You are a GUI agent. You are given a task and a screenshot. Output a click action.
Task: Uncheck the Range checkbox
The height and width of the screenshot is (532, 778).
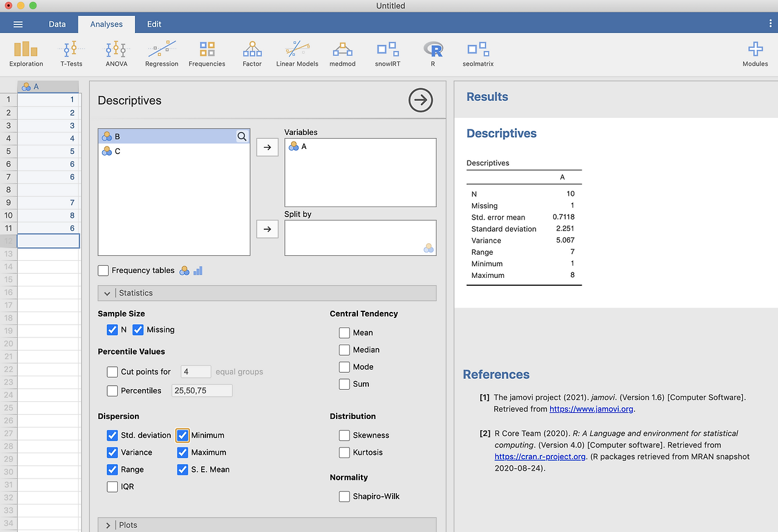pyautogui.click(x=112, y=469)
